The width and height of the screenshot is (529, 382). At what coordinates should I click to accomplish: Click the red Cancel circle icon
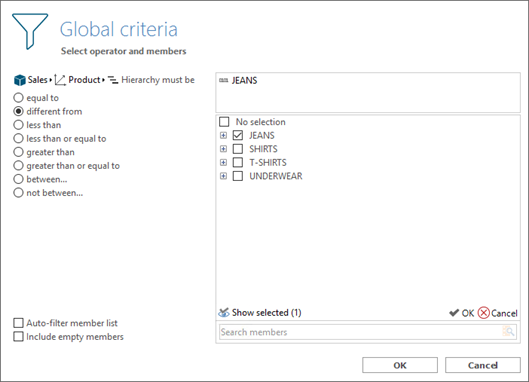pyautogui.click(x=483, y=313)
